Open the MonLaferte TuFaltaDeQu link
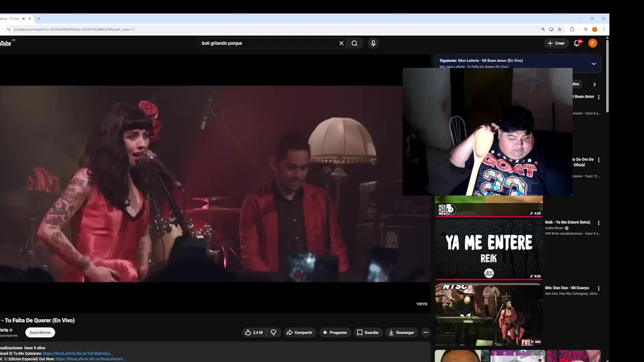This screenshot has height=362, width=644. click(x=77, y=353)
